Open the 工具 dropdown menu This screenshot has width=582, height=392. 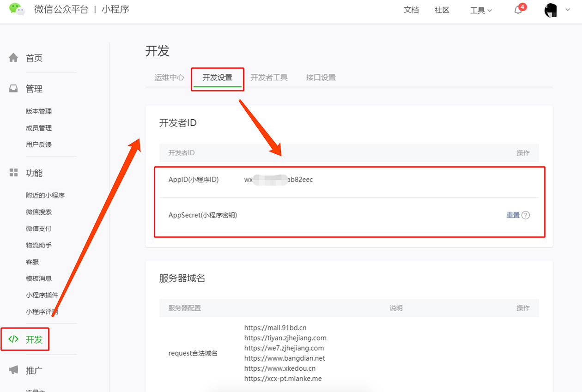tap(481, 10)
